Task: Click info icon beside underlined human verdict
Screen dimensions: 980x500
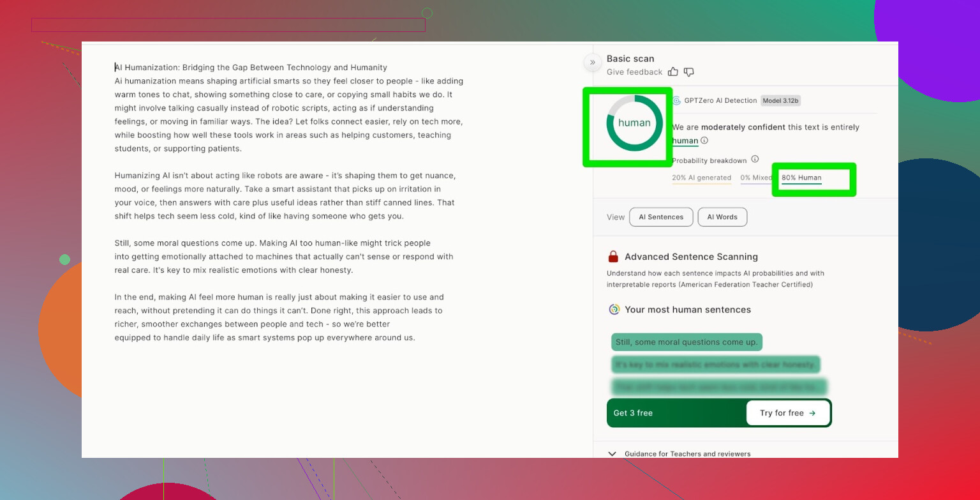Action: [x=704, y=140]
